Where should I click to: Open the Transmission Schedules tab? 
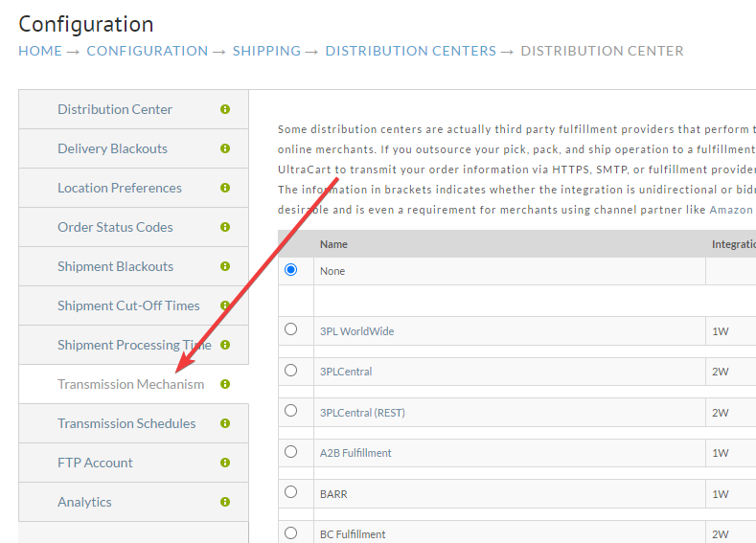[133, 423]
